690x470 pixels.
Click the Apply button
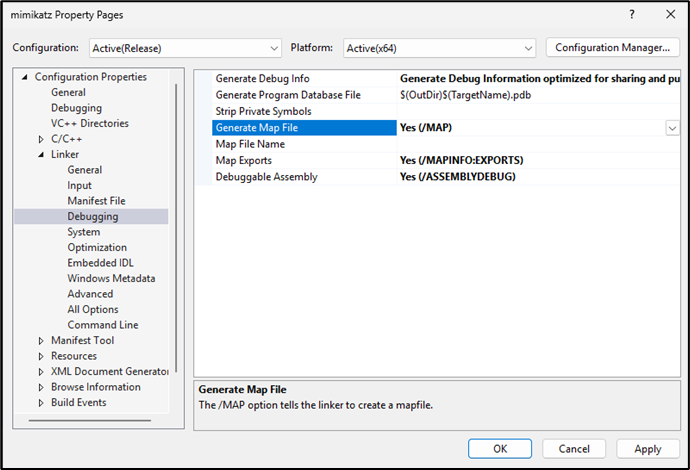pos(648,449)
